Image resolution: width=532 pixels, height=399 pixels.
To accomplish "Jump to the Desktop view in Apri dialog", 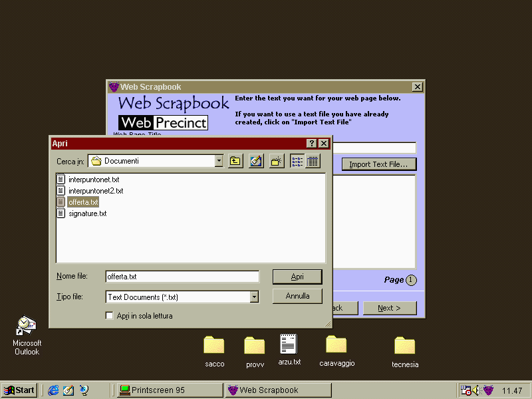I will point(256,161).
